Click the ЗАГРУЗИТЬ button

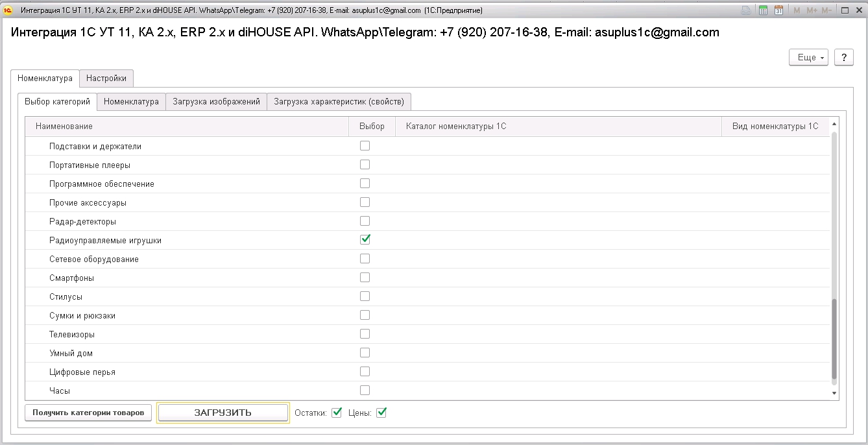click(x=223, y=413)
